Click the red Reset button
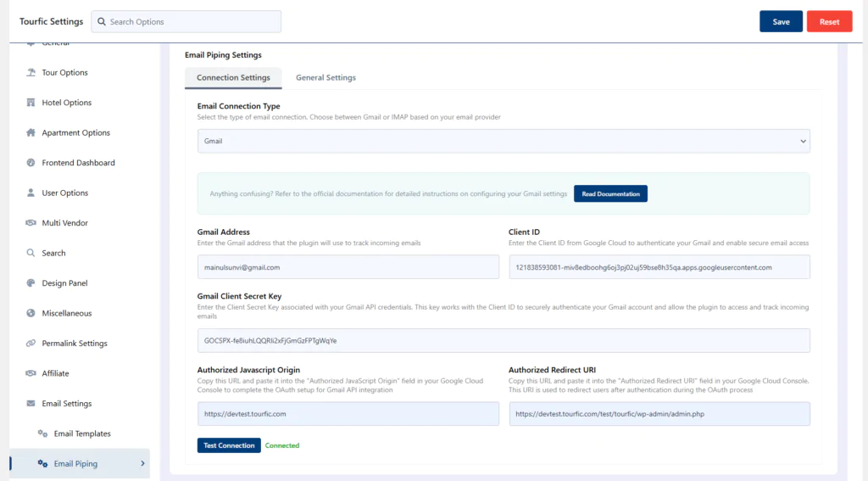Image resolution: width=868 pixels, height=481 pixels. pyautogui.click(x=829, y=21)
